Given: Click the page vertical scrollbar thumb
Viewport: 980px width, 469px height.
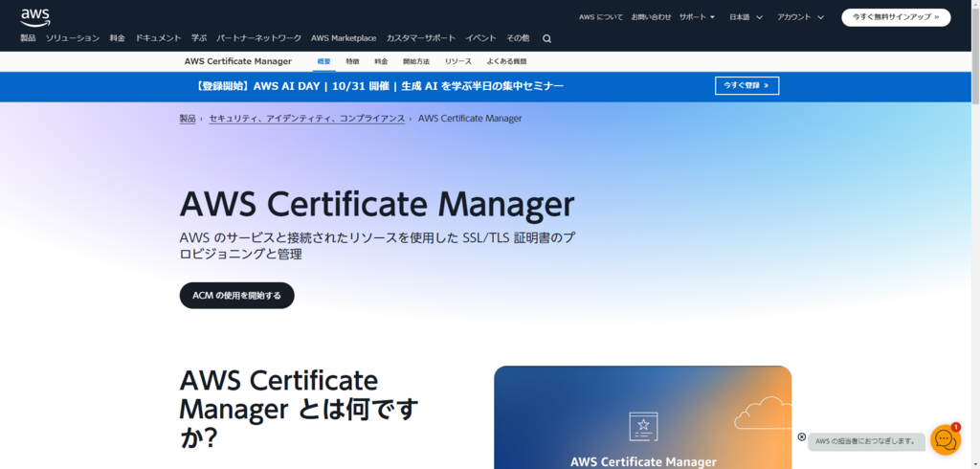Looking at the screenshot, I should click(975, 56).
